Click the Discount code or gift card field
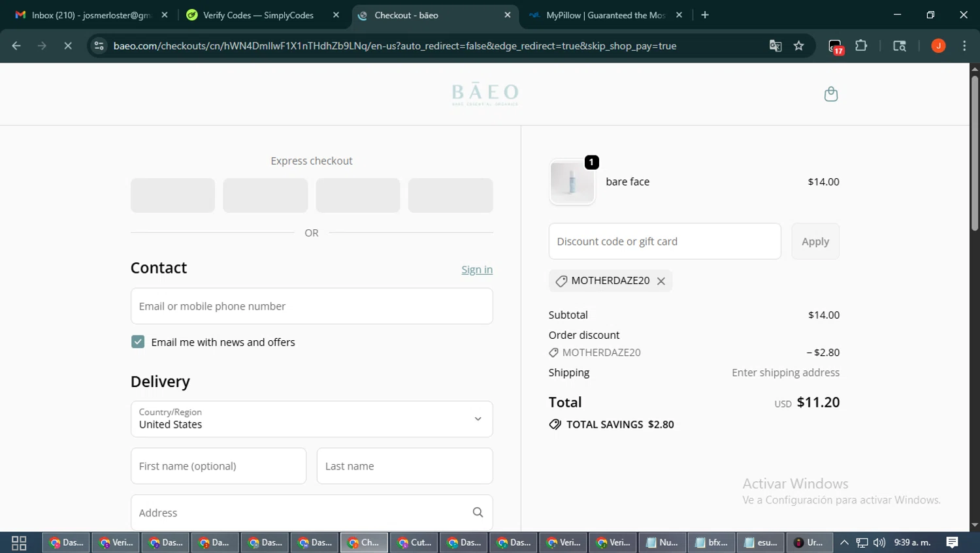 click(664, 242)
